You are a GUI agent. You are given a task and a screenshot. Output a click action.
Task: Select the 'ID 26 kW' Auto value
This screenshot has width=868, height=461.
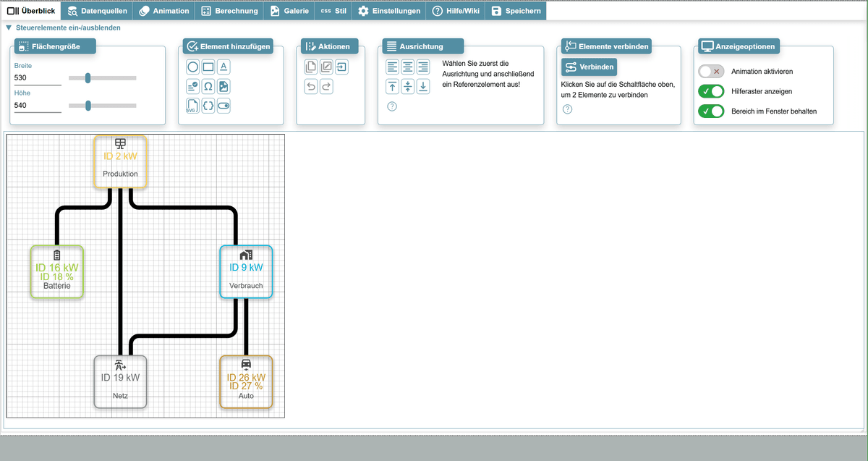point(246,377)
